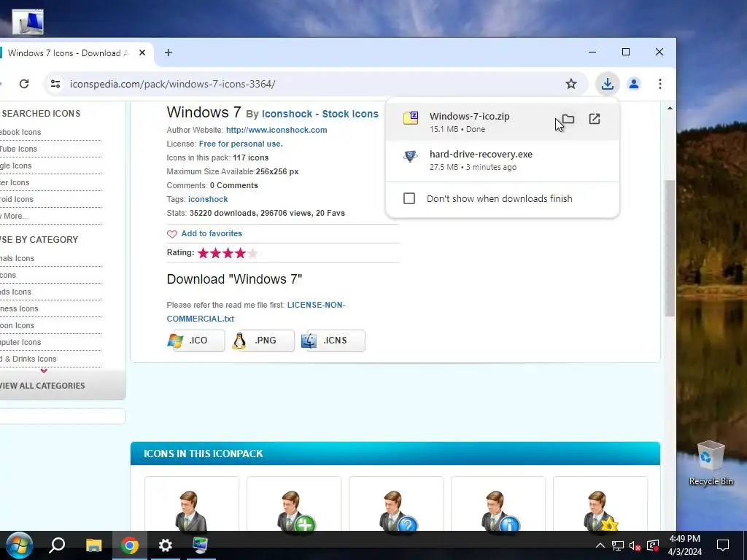
Task: Click the Windows flag icon on .ICO button
Action: [x=175, y=341]
